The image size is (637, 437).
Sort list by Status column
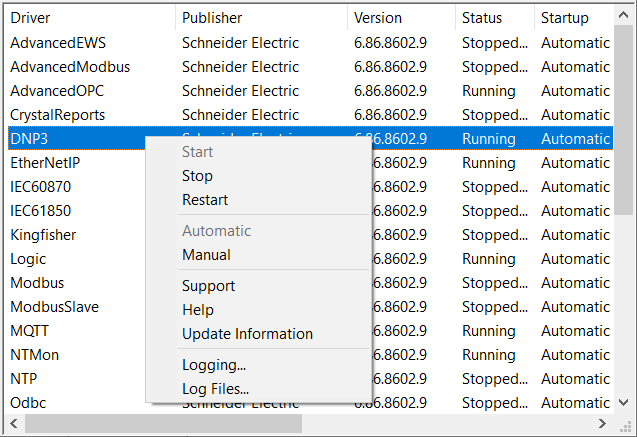click(482, 18)
